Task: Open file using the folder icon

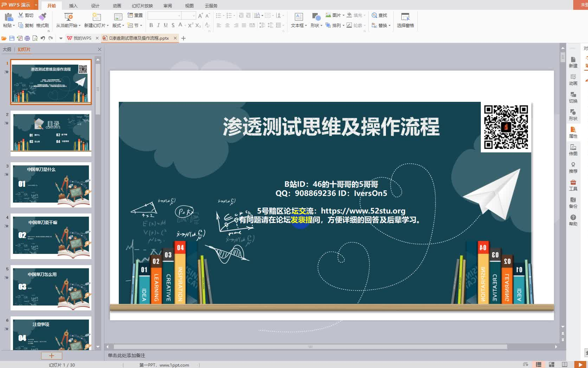Action: (x=4, y=38)
